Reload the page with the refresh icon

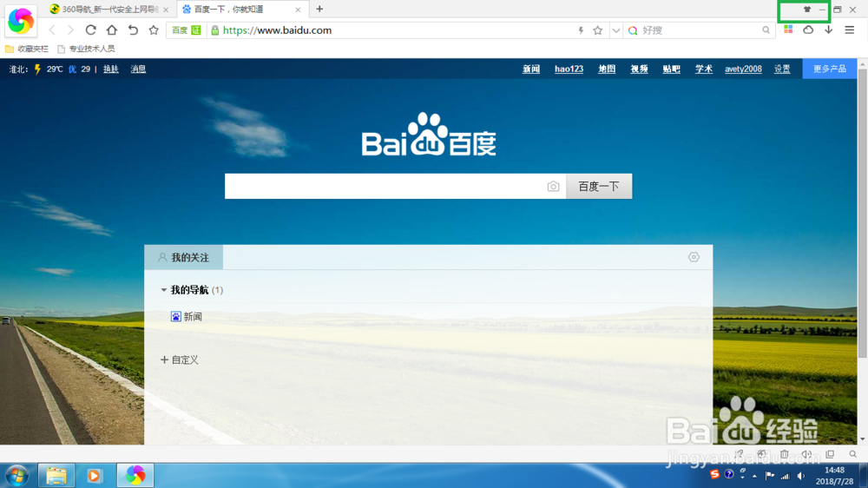click(91, 30)
